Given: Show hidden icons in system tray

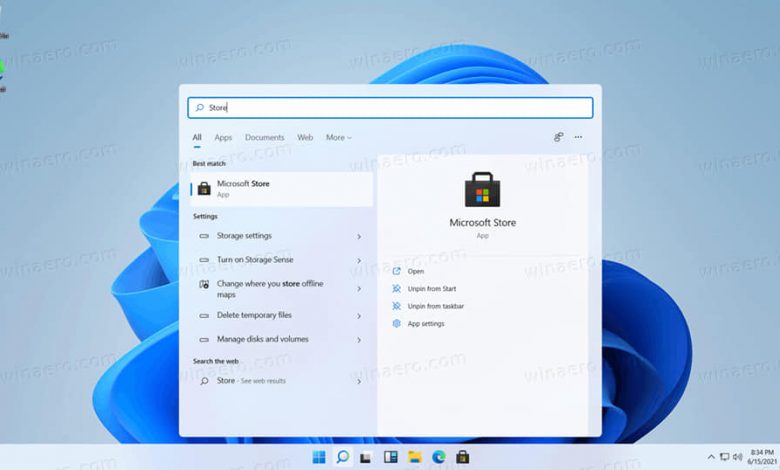Looking at the screenshot, I should (711, 457).
